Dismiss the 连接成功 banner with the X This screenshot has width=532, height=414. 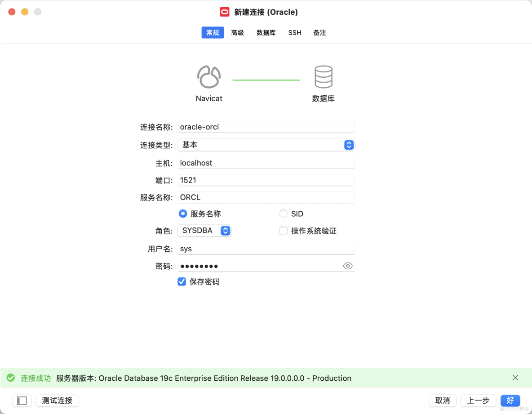515,378
